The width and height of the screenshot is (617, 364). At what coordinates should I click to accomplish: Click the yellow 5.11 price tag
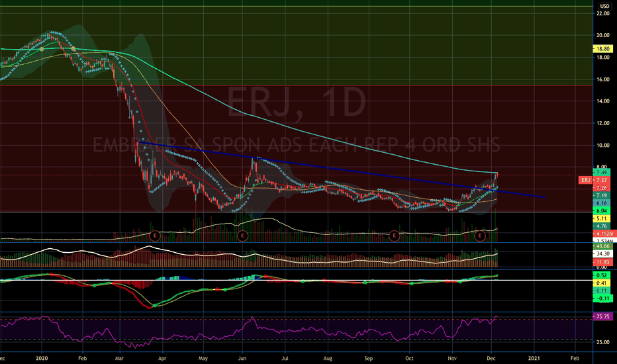coord(602,218)
